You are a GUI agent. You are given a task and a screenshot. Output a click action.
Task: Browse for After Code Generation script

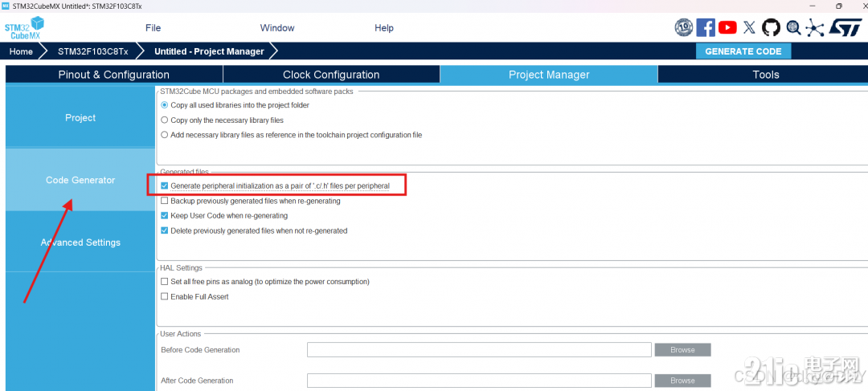click(x=682, y=381)
